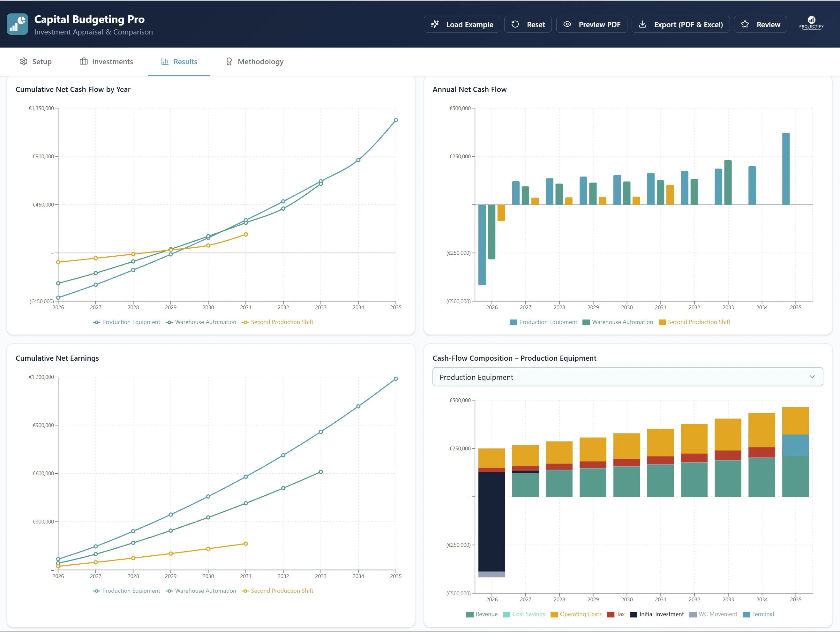
Task: Toggle Second Production Shift in Cumulative Net Cash Flow legend
Action: [x=277, y=322]
